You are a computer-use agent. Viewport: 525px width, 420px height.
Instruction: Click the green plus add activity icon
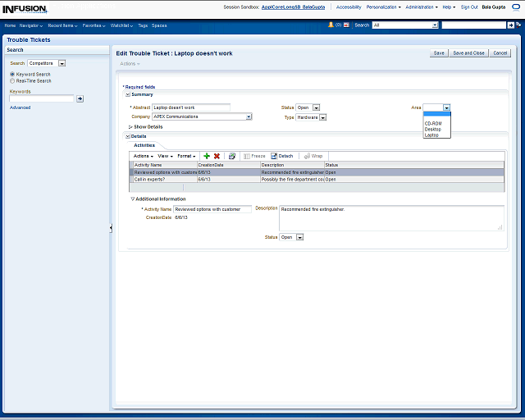(x=207, y=156)
